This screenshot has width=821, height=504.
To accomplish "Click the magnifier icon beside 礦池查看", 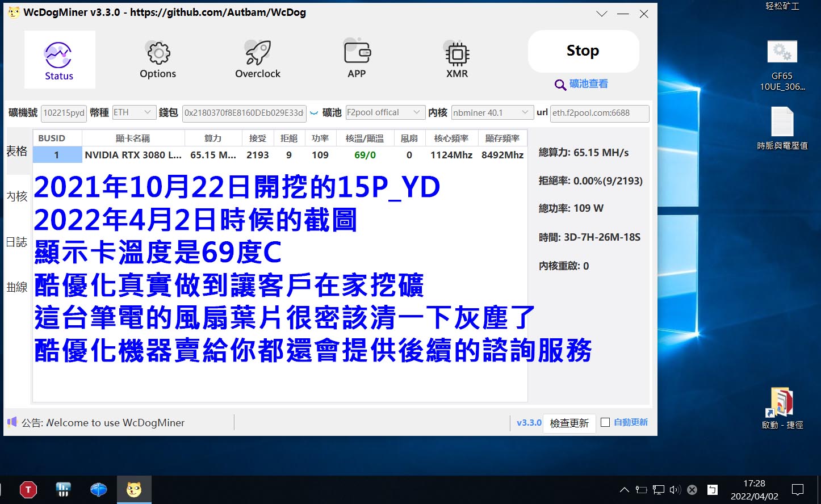I will tap(560, 85).
